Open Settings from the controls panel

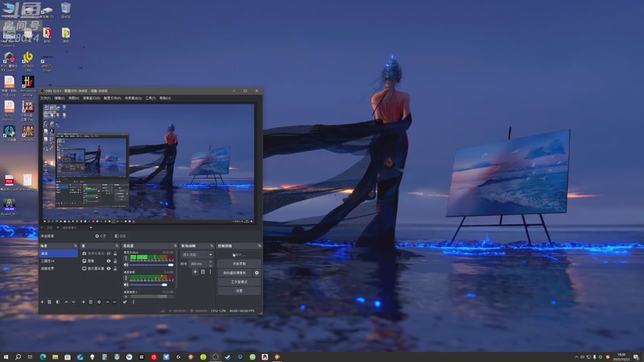tap(239, 291)
